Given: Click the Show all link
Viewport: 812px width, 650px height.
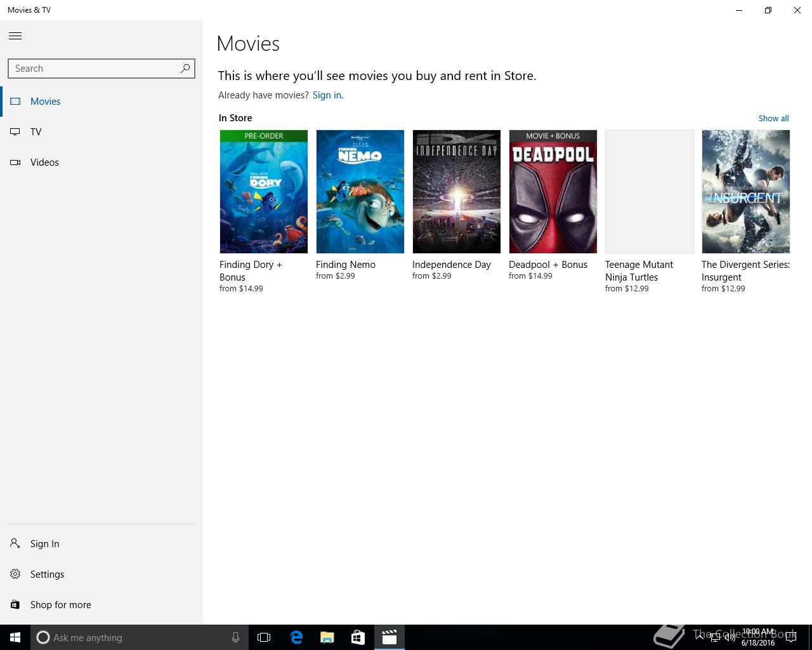Looking at the screenshot, I should [x=773, y=119].
